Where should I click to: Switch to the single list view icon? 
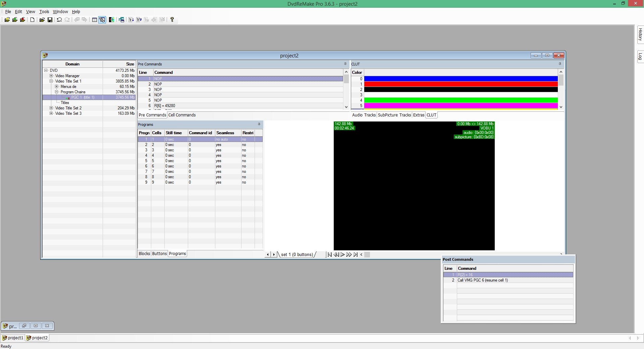click(95, 20)
